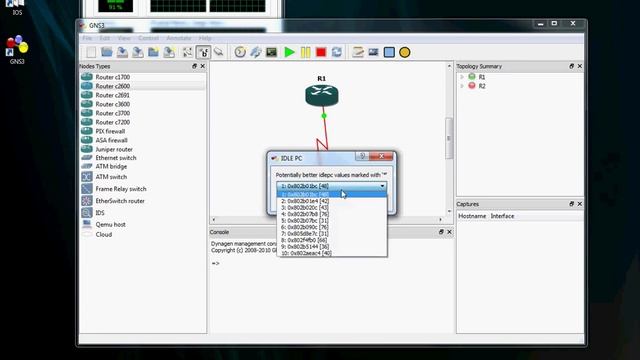Close the Console panel

449,231
